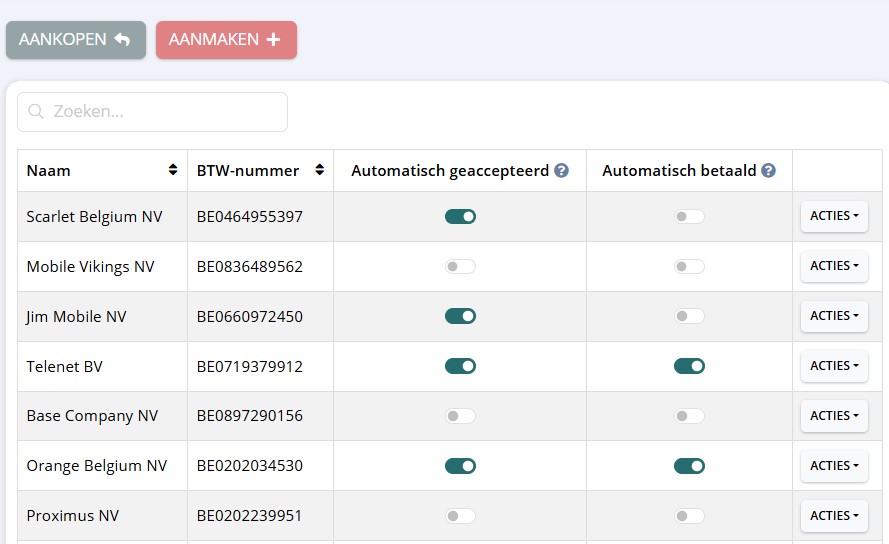
Task: Enable auto-accept for Base Company NV
Action: [x=460, y=416]
